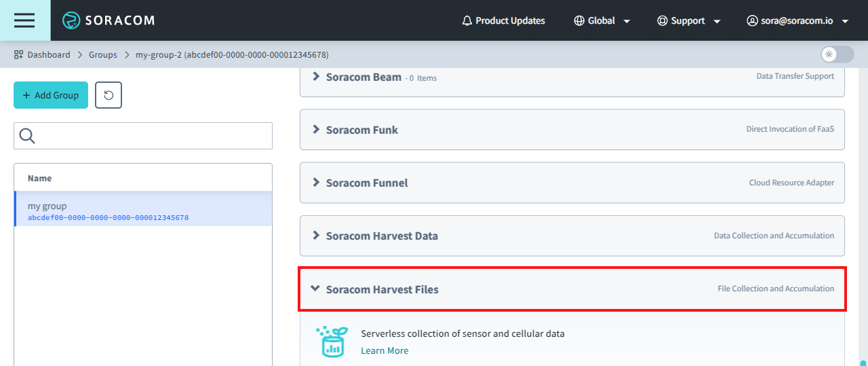This screenshot has height=366, width=868.
Task: Open the hamburger navigation menu
Action: (24, 20)
